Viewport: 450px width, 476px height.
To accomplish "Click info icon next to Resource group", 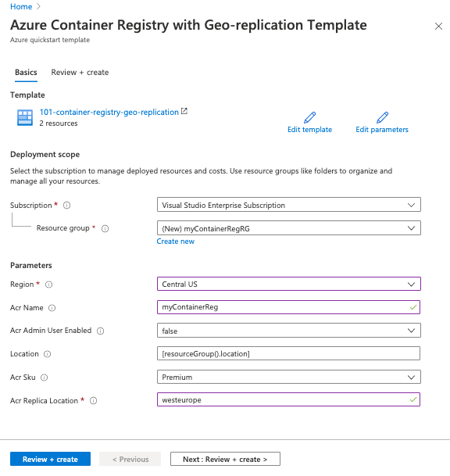I will point(105,228).
